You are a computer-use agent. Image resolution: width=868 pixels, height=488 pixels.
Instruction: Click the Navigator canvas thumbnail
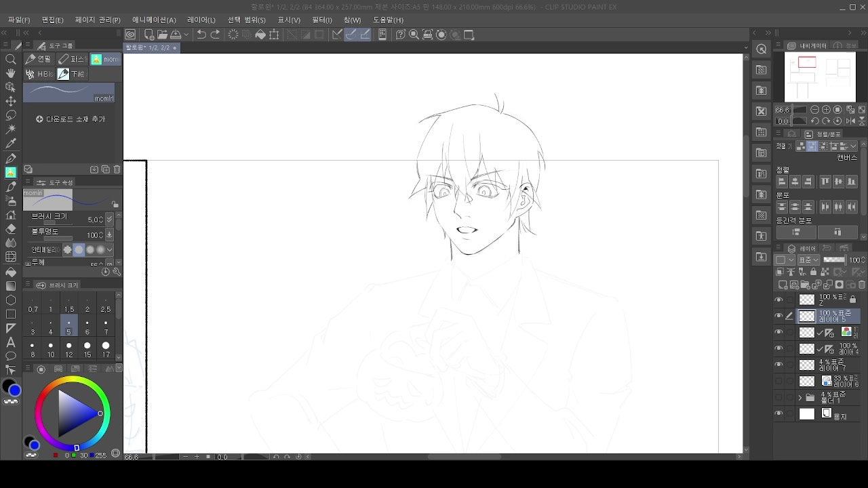820,77
